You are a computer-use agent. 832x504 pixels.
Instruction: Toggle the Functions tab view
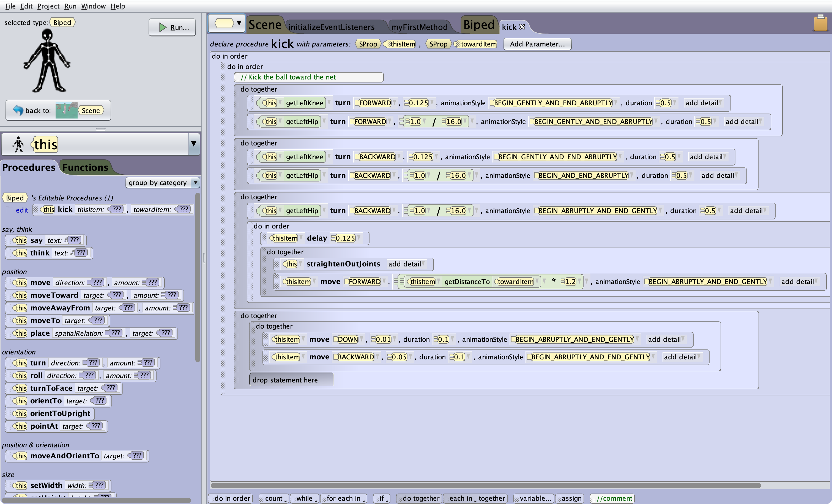tap(85, 167)
